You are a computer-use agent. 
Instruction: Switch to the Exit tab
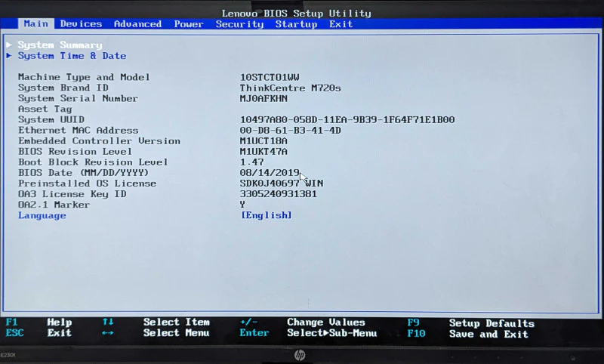341,24
